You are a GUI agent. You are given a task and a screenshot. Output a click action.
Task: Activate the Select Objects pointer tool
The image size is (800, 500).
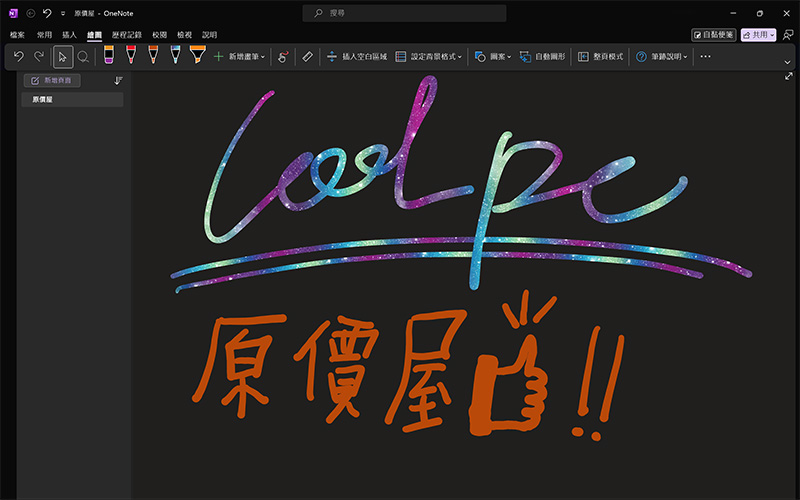[63, 57]
